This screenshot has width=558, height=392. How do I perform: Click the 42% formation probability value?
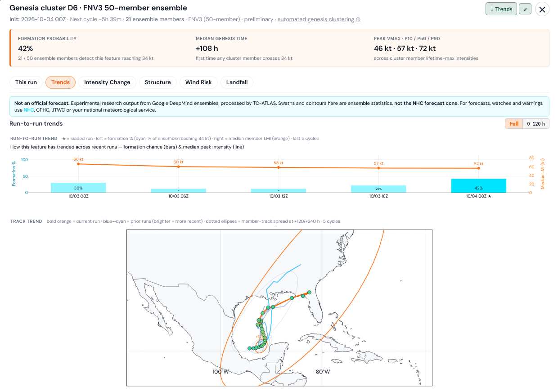26,48
